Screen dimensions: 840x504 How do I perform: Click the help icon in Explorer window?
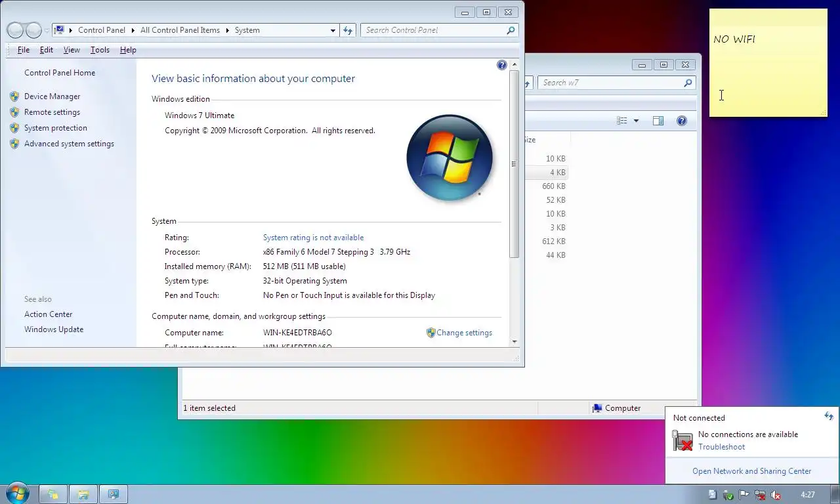point(682,121)
